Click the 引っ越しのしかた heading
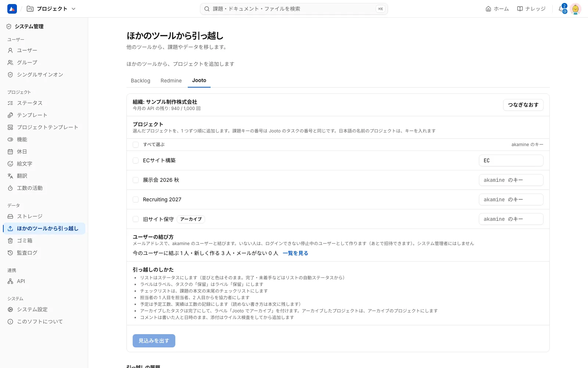 click(153, 270)
